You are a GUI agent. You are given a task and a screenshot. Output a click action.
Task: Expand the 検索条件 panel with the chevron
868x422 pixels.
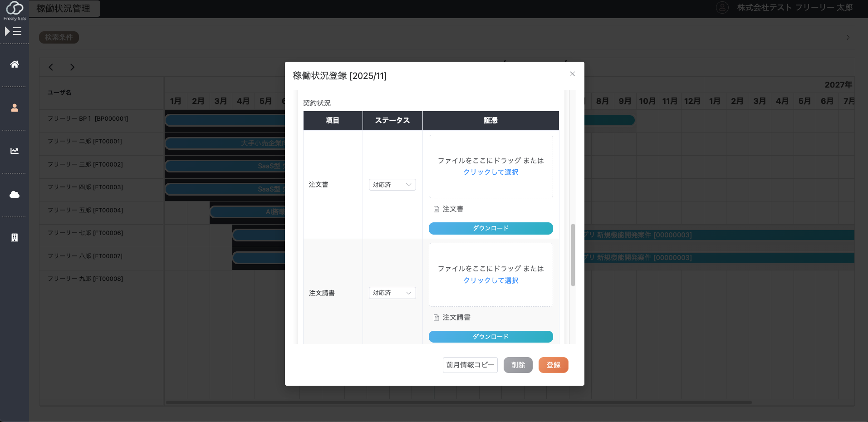[x=848, y=37]
